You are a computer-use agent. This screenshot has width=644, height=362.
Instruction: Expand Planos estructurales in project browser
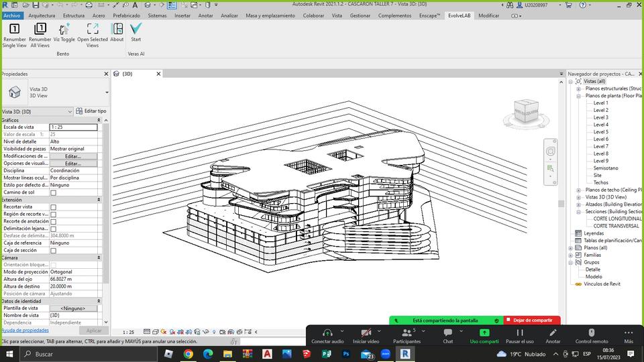(x=578, y=88)
